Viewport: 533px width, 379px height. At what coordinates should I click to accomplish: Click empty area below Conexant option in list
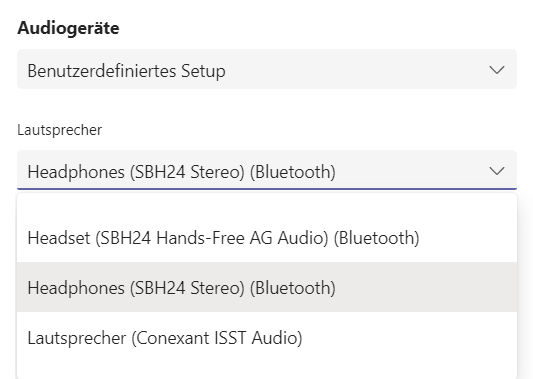click(x=267, y=370)
